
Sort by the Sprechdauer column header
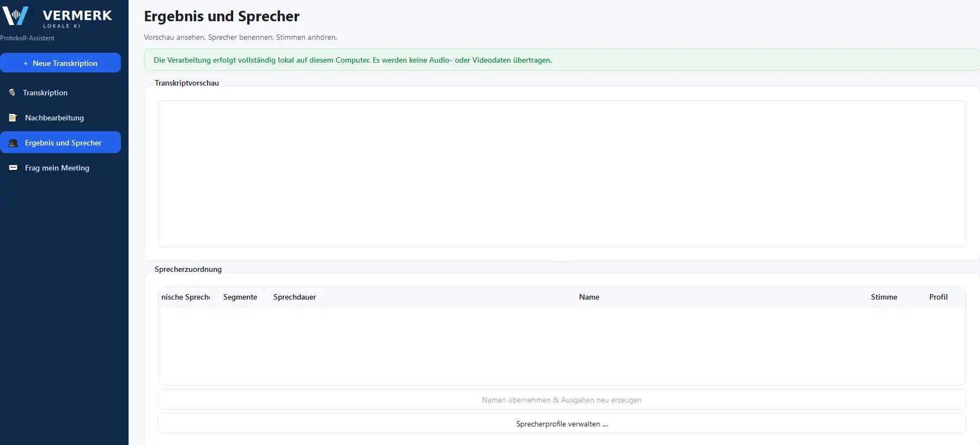pos(295,297)
